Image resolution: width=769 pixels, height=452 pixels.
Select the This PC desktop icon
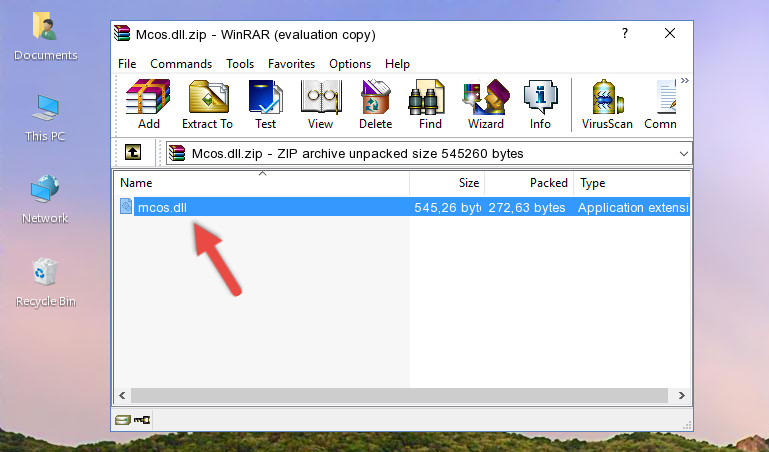(x=45, y=118)
